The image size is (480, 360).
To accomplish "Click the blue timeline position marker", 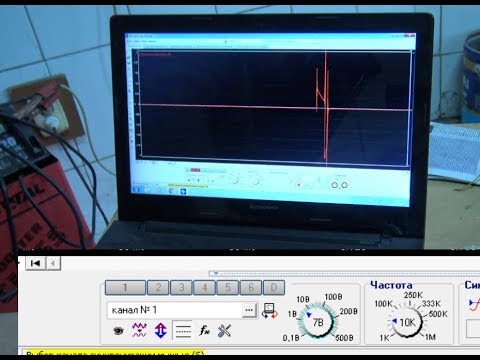I will [x=216, y=273].
